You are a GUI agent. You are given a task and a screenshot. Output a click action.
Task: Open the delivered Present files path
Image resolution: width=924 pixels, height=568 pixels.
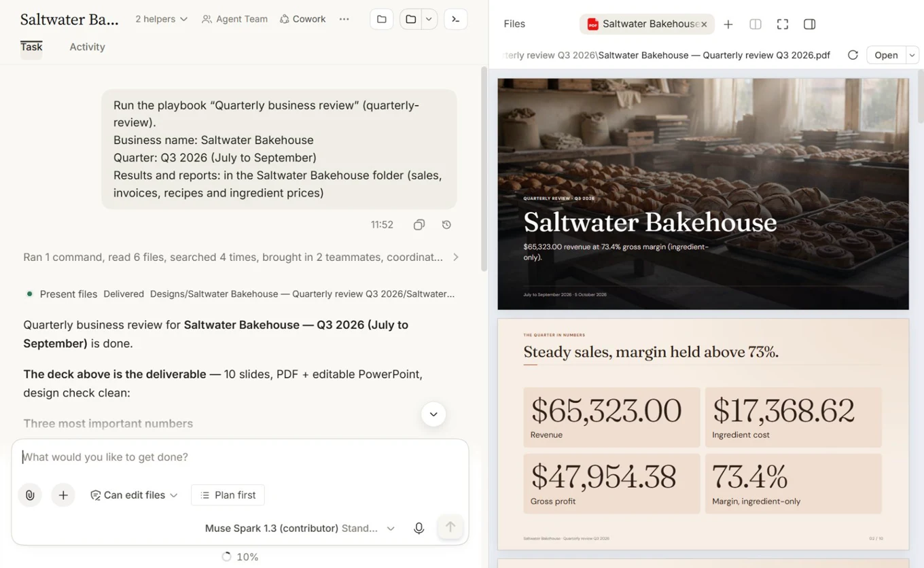pyautogui.click(x=302, y=294)
